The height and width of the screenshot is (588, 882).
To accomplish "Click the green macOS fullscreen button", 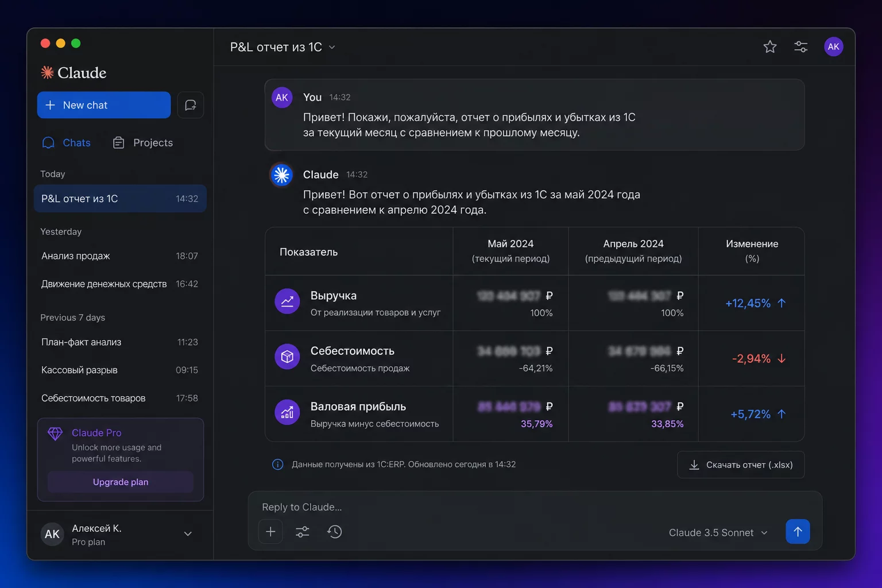I will (x=76, y=43).
